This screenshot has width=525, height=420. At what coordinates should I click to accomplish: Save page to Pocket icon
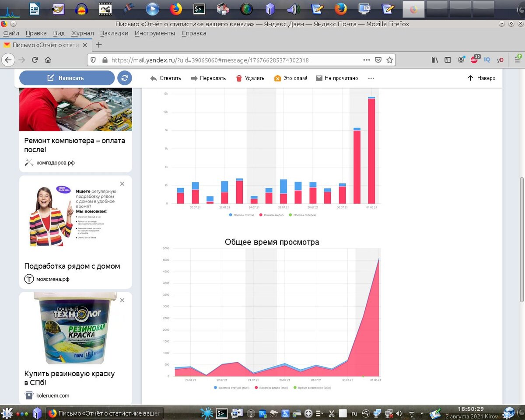click(378, 60)
